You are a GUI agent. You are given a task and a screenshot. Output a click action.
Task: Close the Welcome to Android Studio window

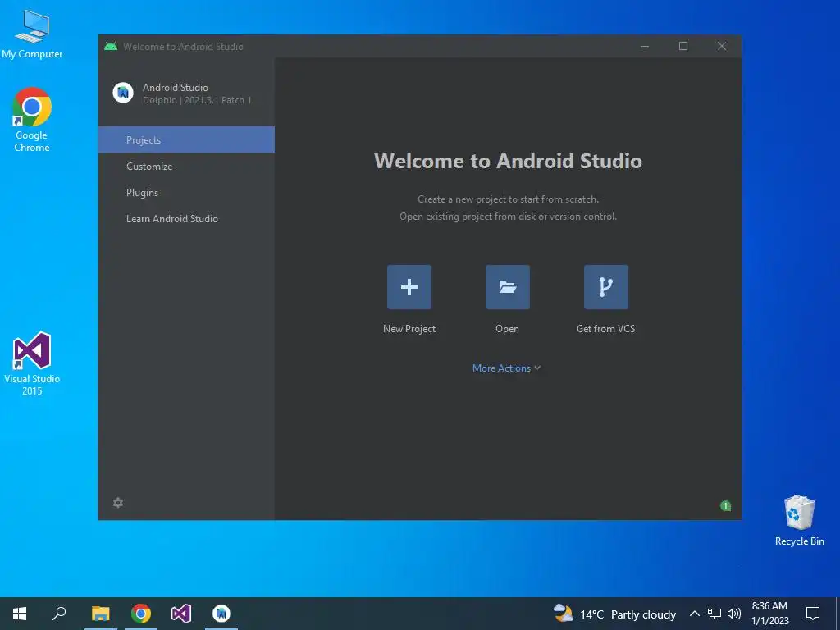click(x=722, y=46)
